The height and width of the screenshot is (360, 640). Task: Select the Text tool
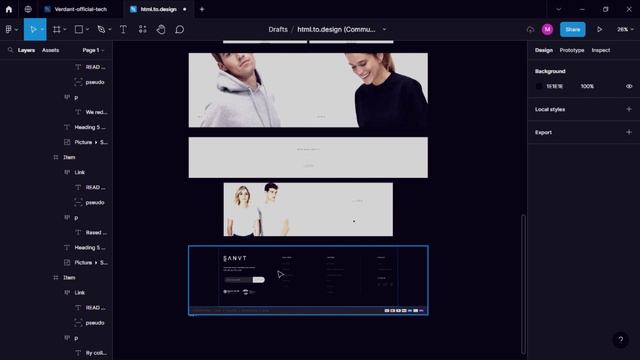(123, 29)
